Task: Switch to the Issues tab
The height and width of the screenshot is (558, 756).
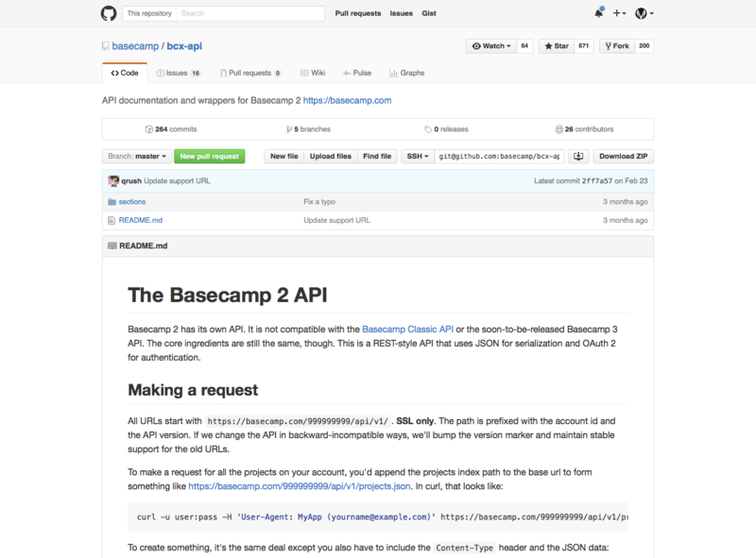Action: point(179,73)
